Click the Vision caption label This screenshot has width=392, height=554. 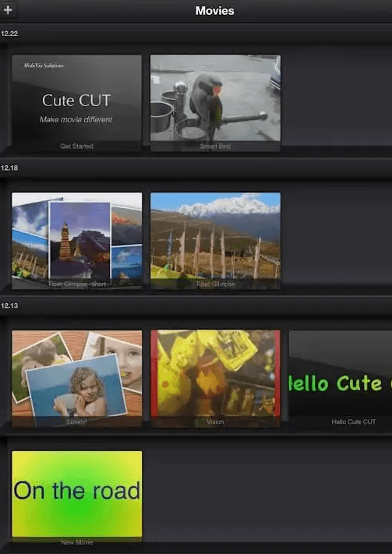(215, 422)
